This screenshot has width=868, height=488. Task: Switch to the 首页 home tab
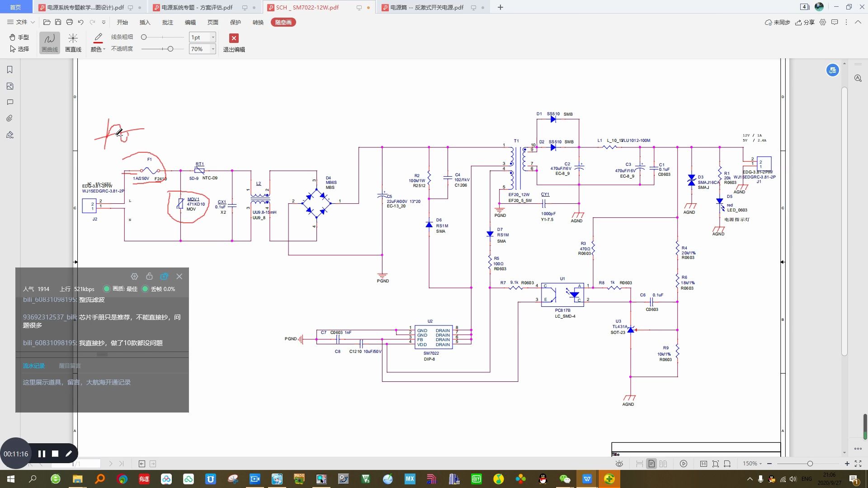[15, 7]
